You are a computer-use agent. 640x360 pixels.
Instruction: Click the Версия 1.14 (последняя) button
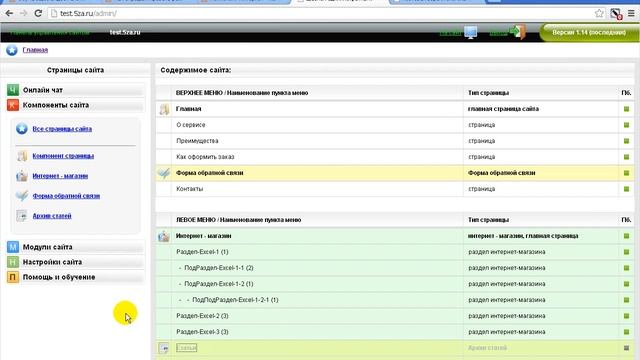589,32
